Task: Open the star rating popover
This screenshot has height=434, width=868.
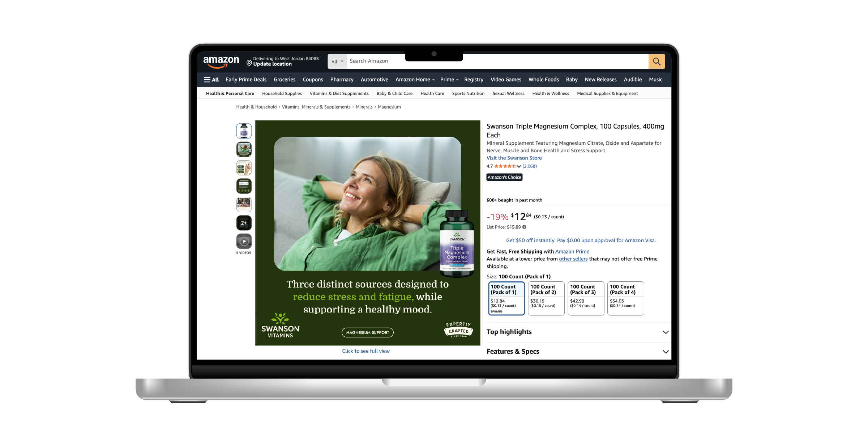Action: 508,166
